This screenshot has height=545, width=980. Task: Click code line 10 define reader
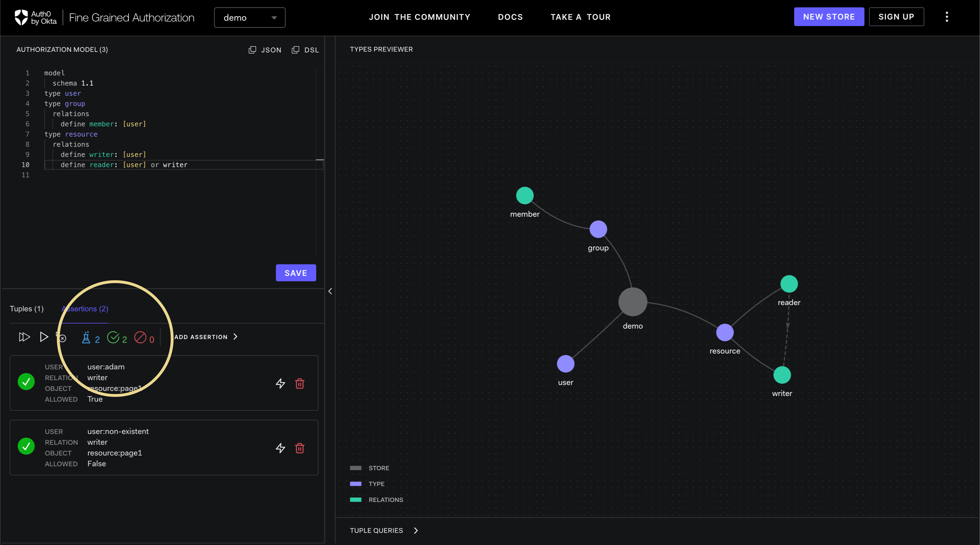coord(124,165)
